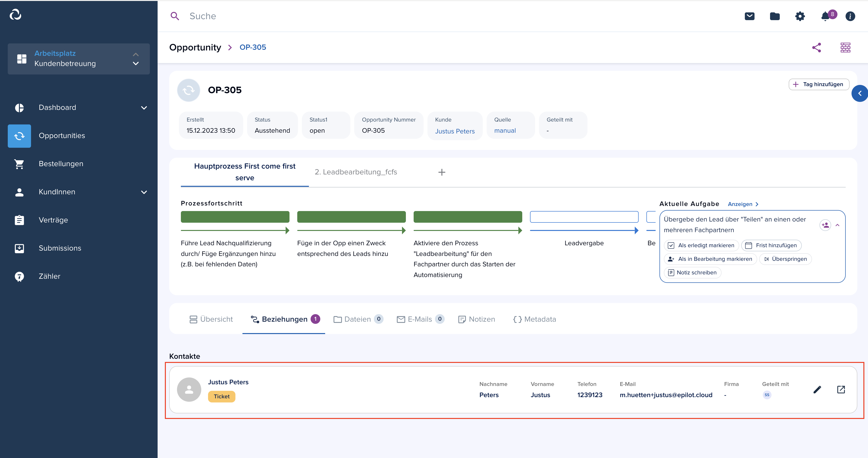Viewport: 868px width, 458px height.
Task: Click the Justus Peters contact name
Action: point(228,382)
